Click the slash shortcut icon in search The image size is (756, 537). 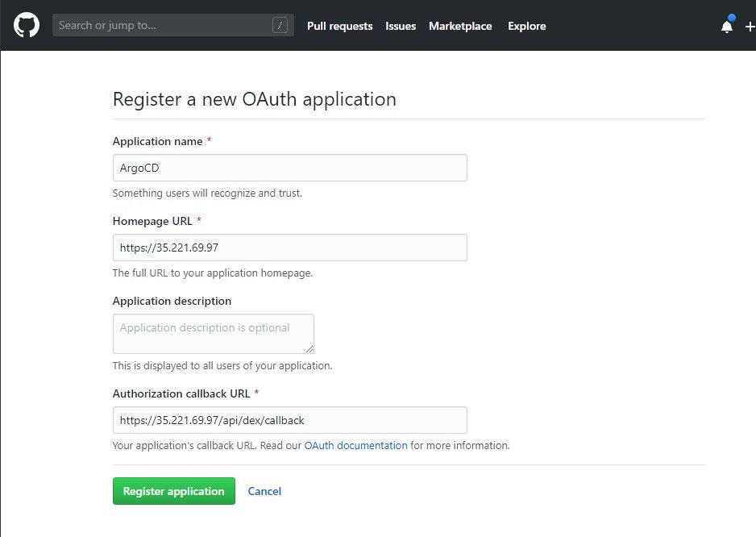coord(280,25)
